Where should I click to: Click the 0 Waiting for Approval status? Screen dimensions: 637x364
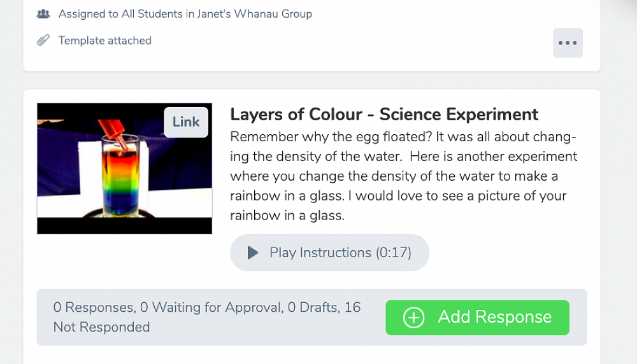[x=211, y=308]
